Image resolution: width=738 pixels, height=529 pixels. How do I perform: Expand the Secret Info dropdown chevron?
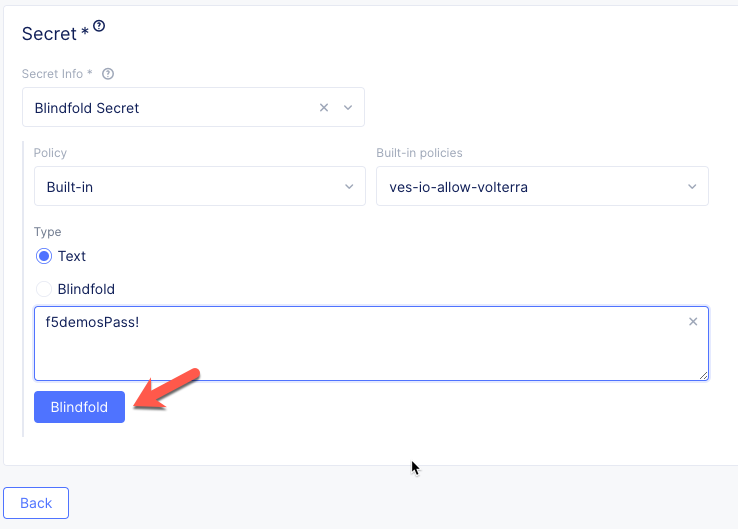point(348,107)
